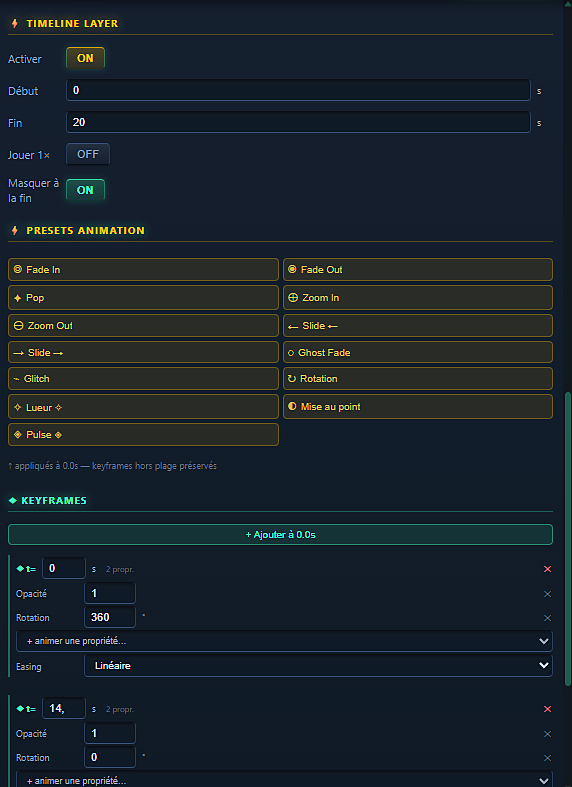Click the Rotation 360 value field
Screen dimensions: 572x787
point(110,617)
